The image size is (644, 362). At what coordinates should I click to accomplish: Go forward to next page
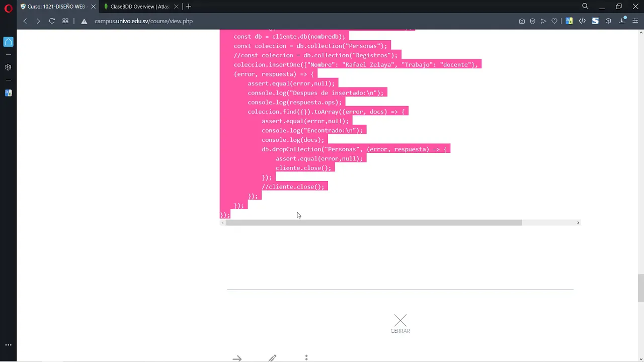pos(38,21)
